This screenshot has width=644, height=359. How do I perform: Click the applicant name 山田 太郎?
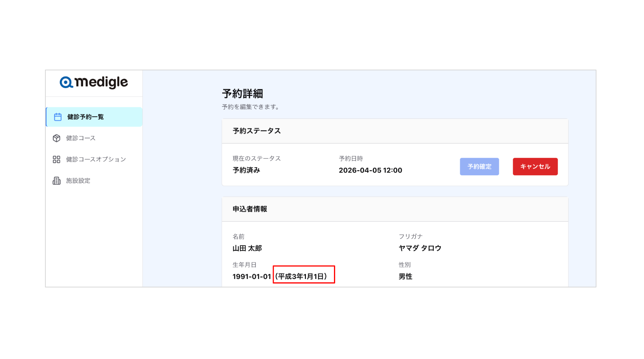(247, 248)
